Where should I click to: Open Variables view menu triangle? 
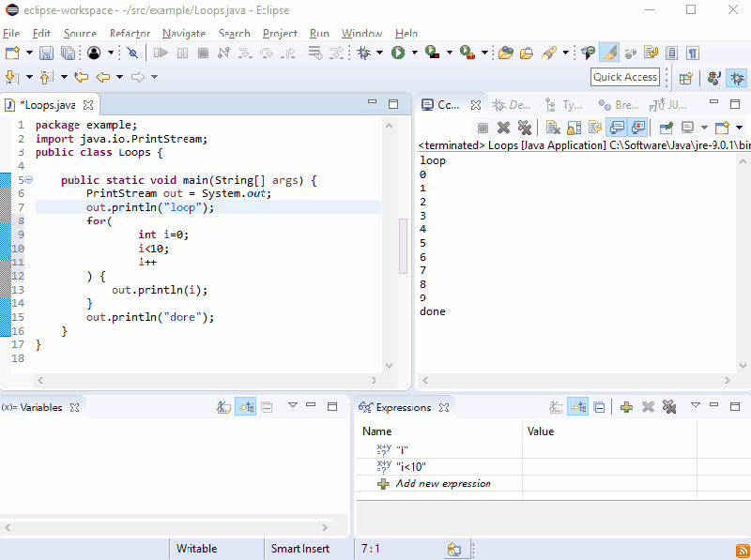click(x=293, y=405)
